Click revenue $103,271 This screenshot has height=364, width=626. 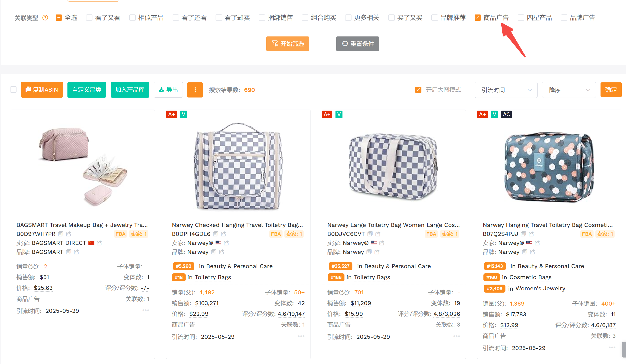[x=207, y=303]
